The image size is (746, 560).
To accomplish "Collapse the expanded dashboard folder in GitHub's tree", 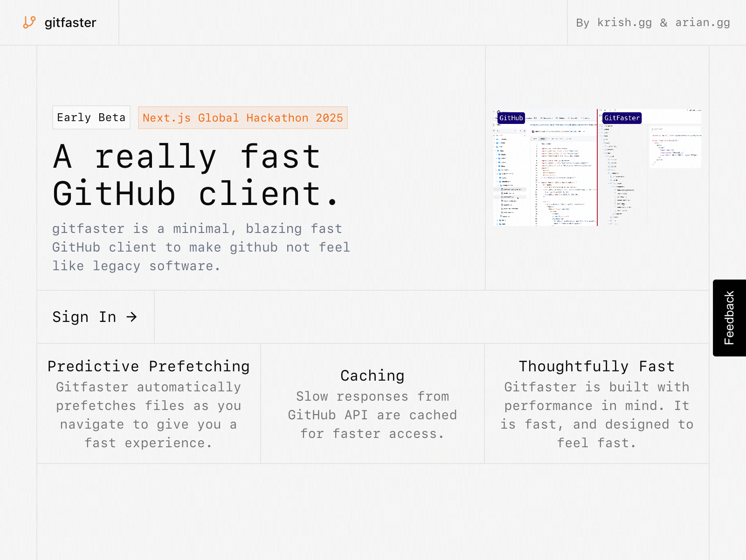I will [497, 182].
